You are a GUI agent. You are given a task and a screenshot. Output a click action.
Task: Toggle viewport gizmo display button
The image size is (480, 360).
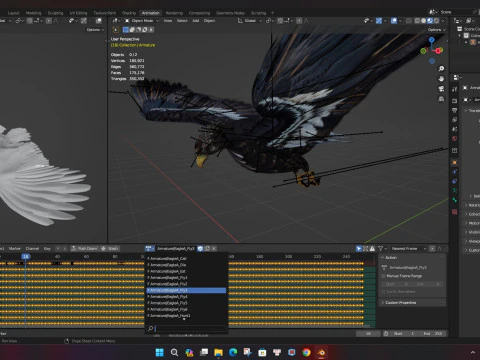379,21
